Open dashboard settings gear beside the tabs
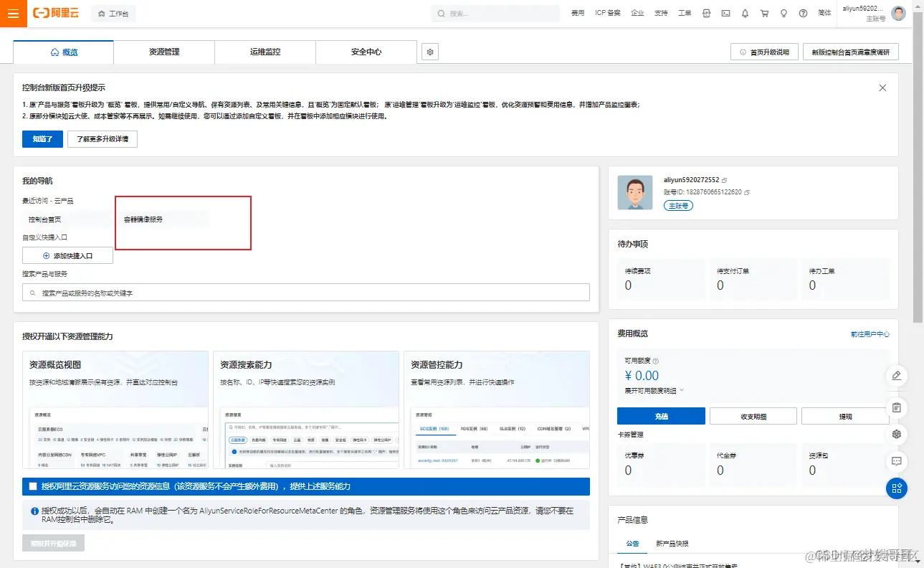 coord(430,52)
